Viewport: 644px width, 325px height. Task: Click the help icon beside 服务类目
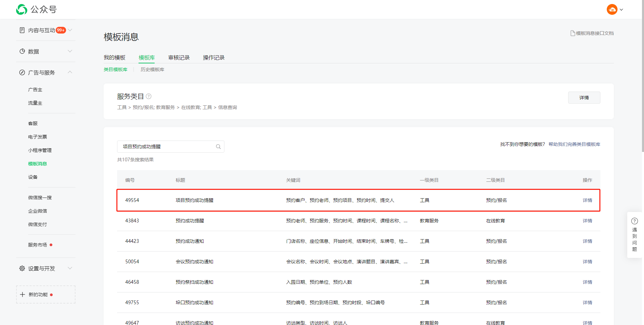(x=149, y=97)
